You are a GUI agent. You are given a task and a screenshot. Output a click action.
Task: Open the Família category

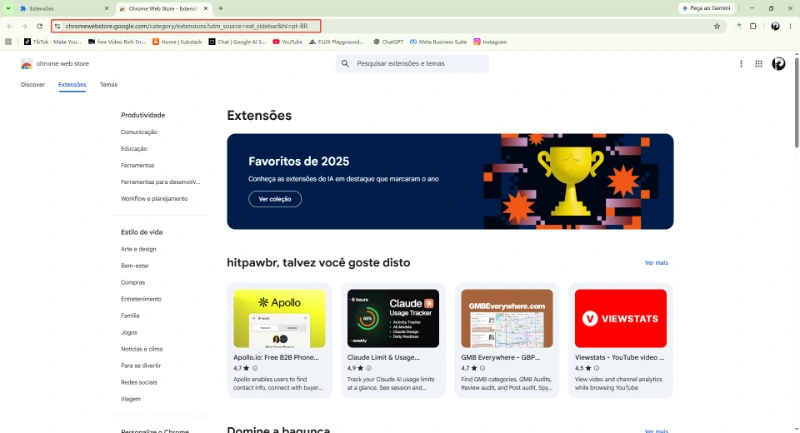point(130,316)
